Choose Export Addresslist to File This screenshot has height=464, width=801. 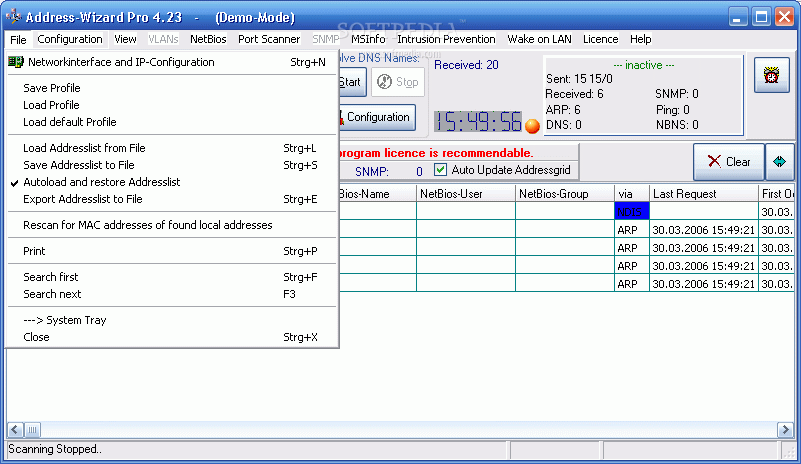click(172, 199)
